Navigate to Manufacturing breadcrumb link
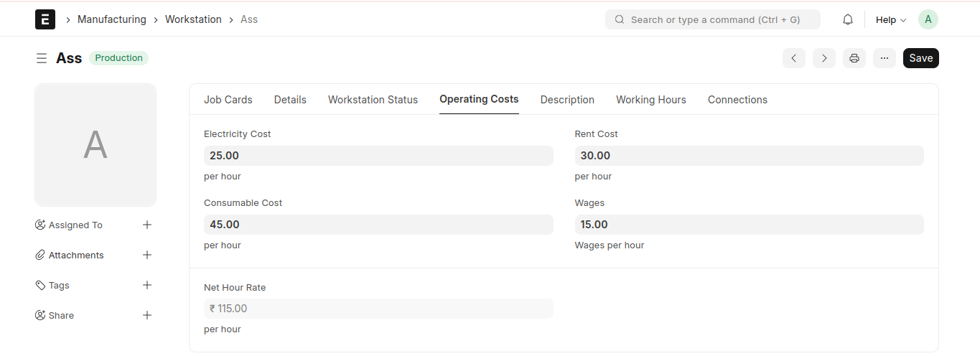Image resolution: width=980 pixels, height=356 pixels. pyautogui.click(x=111, y=19)
